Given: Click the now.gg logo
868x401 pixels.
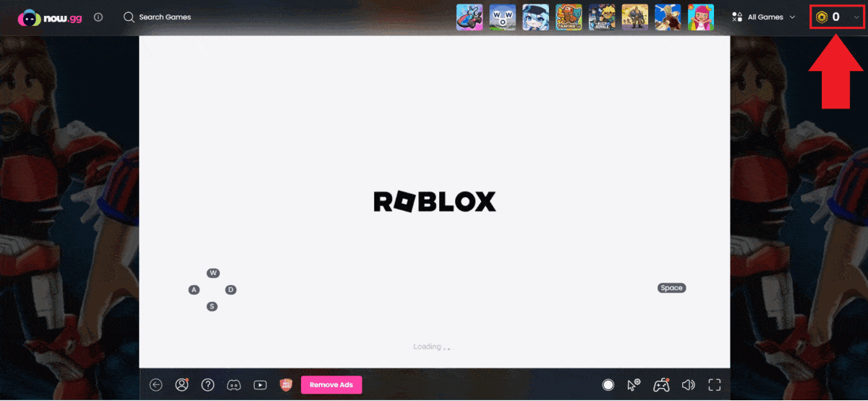Looking at the screenshot, I should [50, 17].
